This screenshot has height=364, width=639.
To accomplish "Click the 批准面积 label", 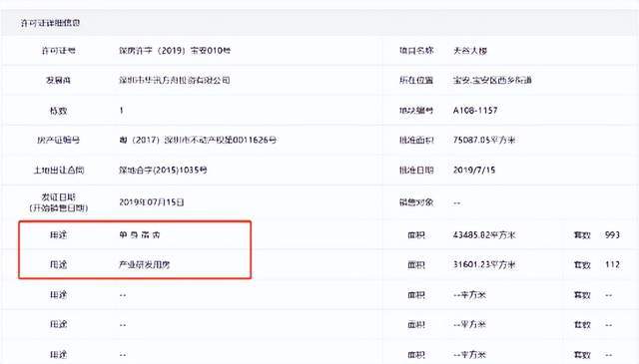I will (x=416, y=140).
